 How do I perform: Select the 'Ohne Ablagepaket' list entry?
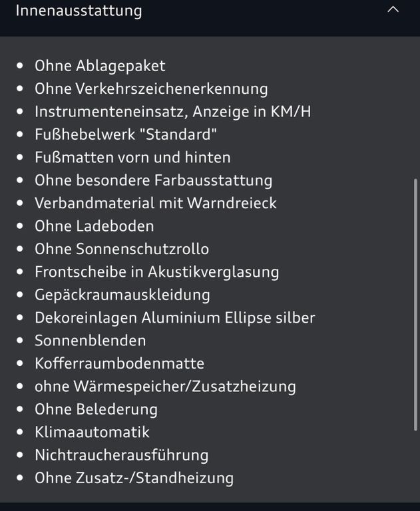tap(100, 66)
